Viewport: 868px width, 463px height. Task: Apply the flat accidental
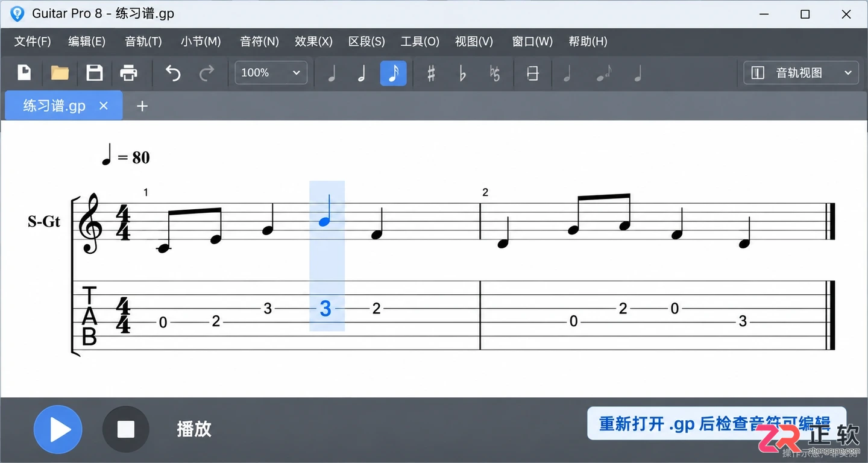(462, 74)
